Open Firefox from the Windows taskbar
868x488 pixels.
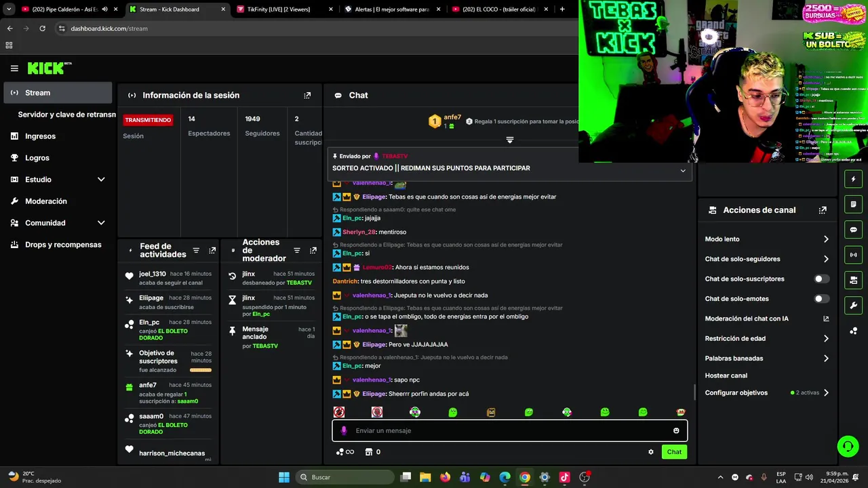[x=445, y=477]
